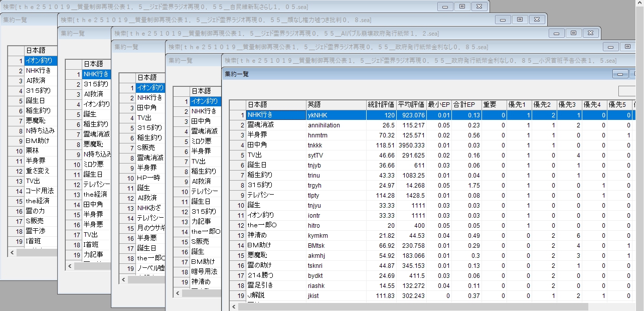Minimize the AIバブル崩壊政府発行紙幣 search window

pos(556,33)
